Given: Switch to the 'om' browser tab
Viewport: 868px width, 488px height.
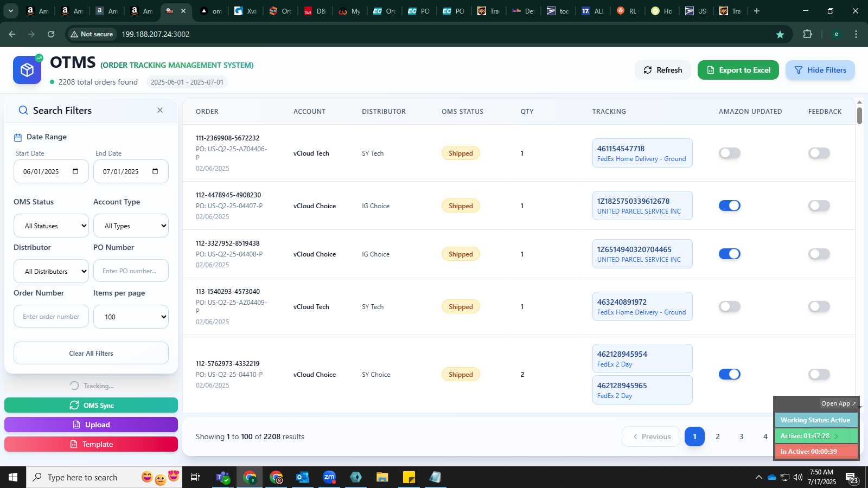Looking at the screenshot, I should coord(212,11).
